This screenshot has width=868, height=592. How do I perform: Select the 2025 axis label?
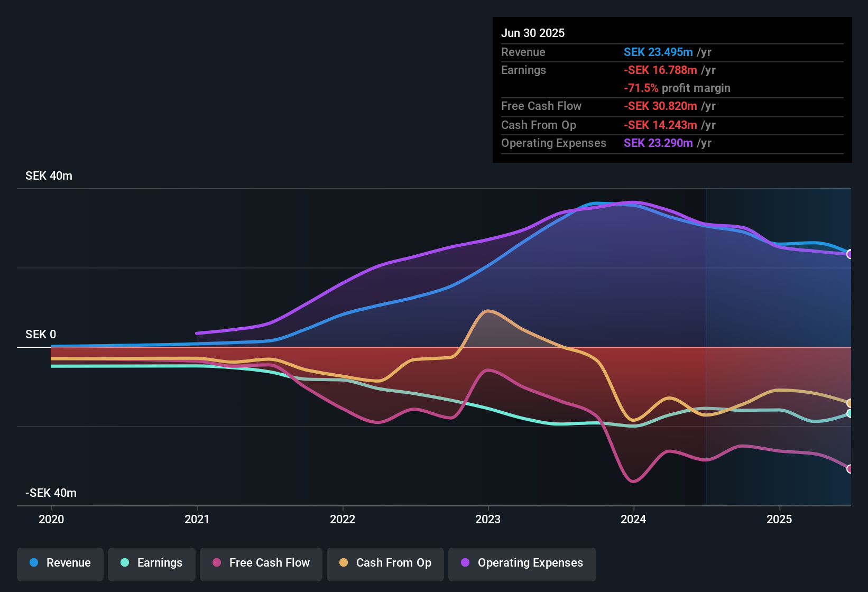tap(780, 520)
